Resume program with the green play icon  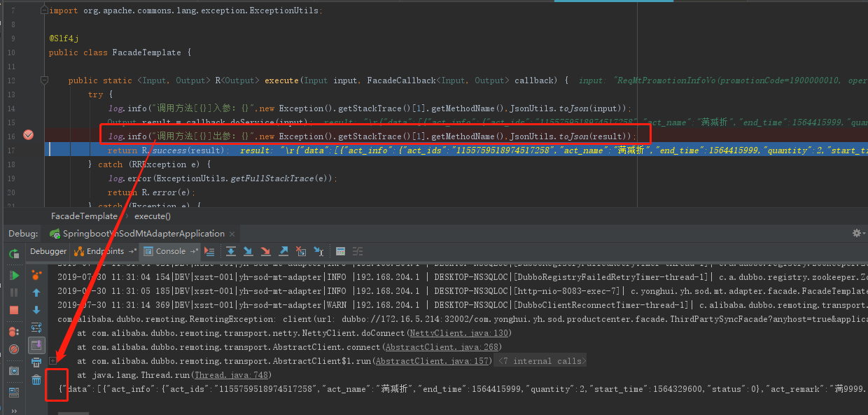pyautogui.click(x=14, y=275)
